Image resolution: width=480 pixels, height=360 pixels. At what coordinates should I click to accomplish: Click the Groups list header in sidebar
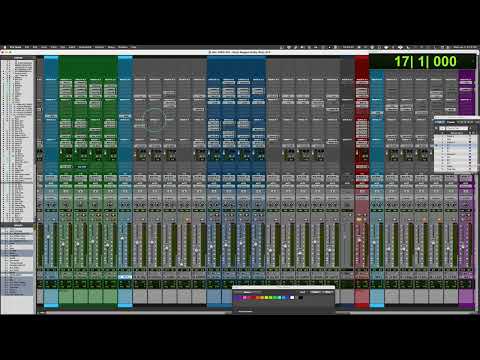18,226
